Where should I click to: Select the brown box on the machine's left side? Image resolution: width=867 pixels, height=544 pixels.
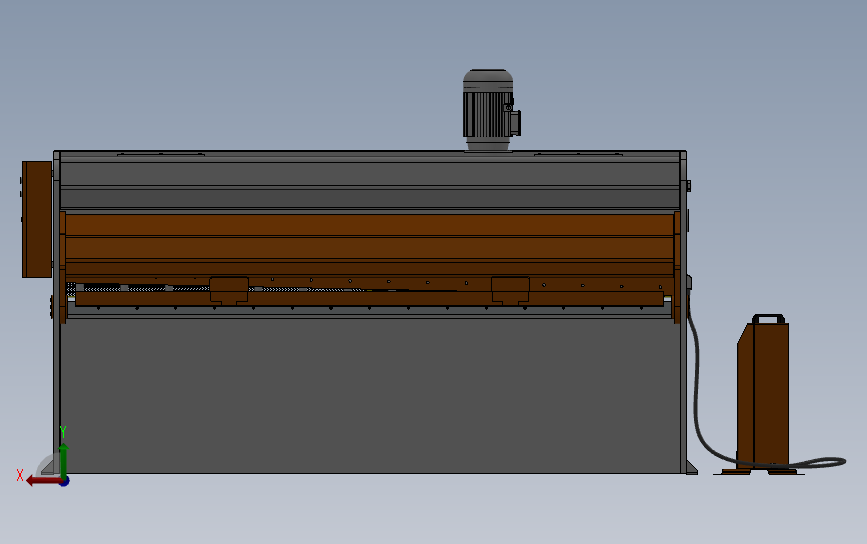click(x=36, y=219)
